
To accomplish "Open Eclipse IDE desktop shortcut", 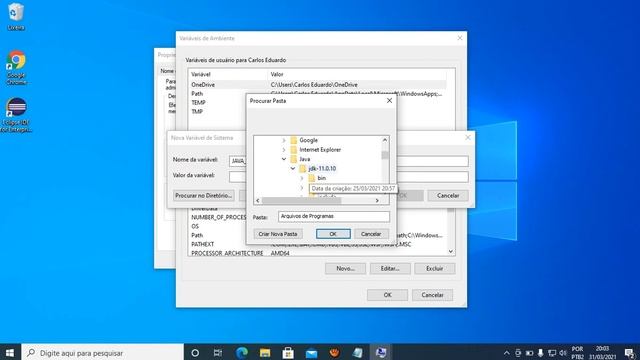I will [16, 115].
